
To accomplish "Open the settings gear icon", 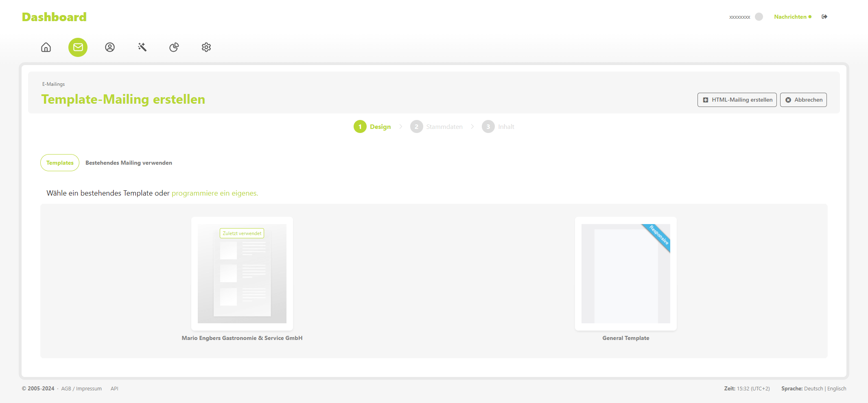I will pos(206,47).
